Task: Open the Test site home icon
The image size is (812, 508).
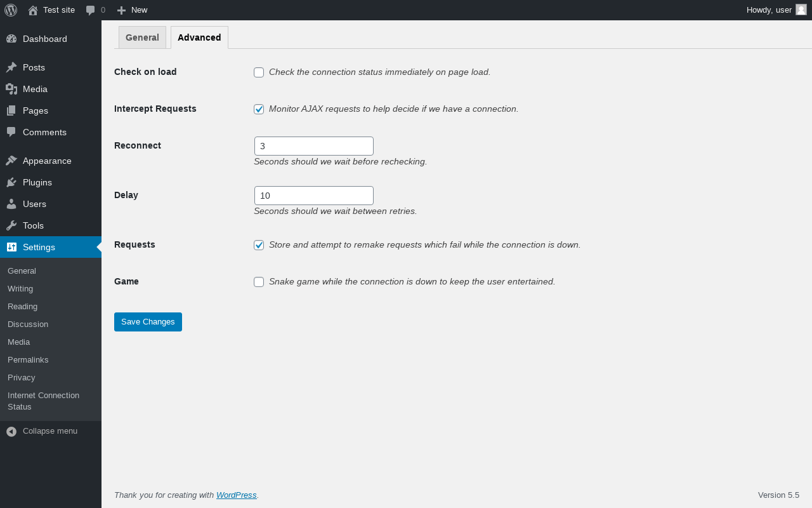Action: click(x=33, y=10)
